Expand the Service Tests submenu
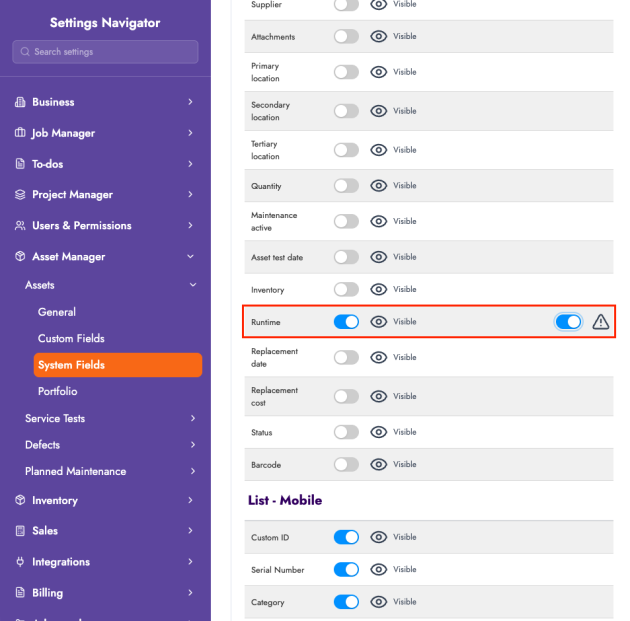This screenshot has height=621, width=630. coord(192,418)
